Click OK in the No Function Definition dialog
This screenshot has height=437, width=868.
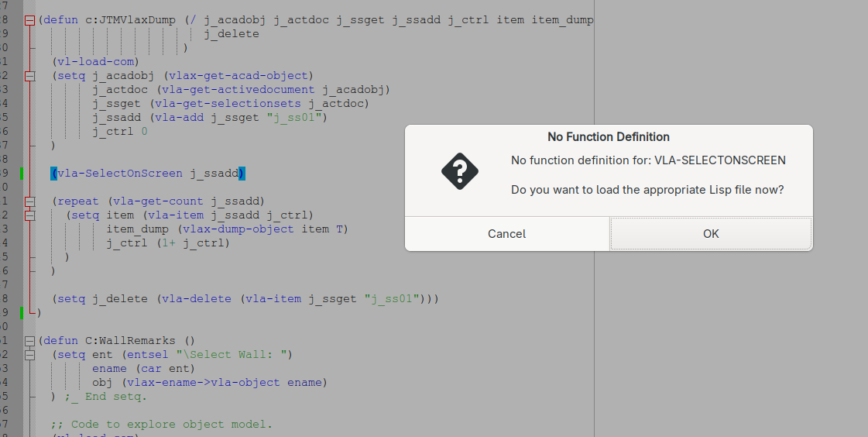(x=711, y=233)
